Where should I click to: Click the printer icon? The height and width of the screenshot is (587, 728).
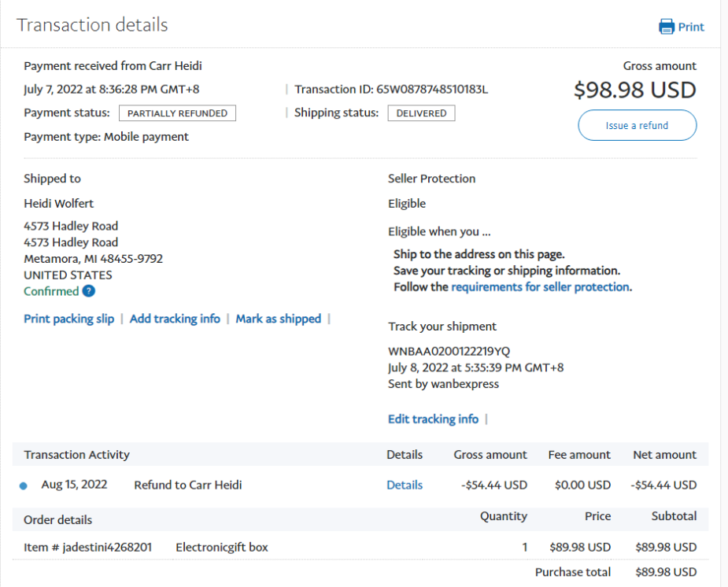click(667, 27)
